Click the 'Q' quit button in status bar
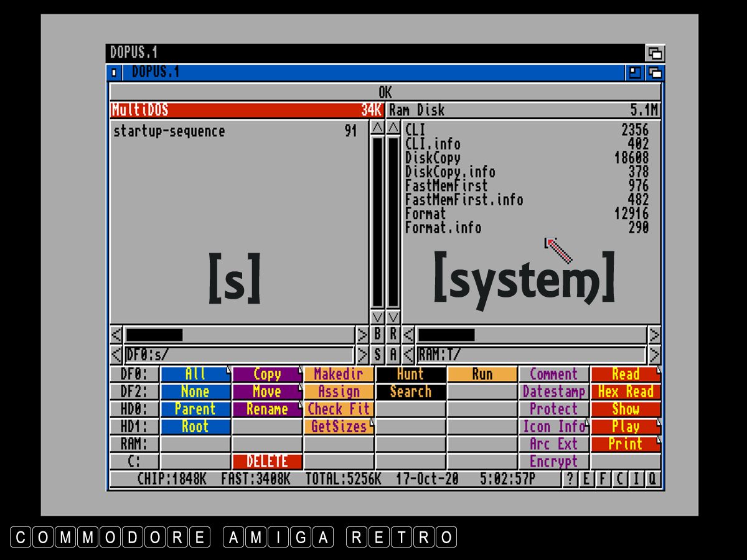 (x=652, y=479)
